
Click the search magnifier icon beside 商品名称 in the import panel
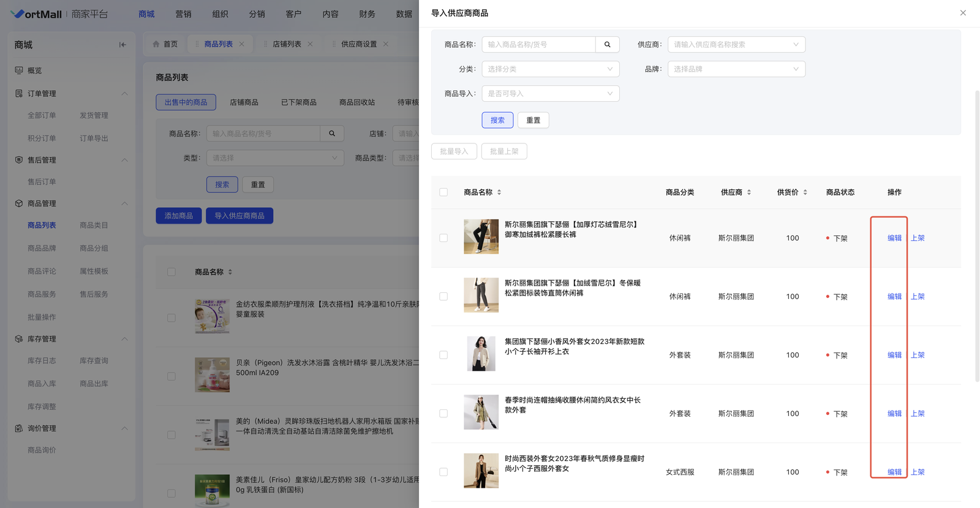point(607,45)
